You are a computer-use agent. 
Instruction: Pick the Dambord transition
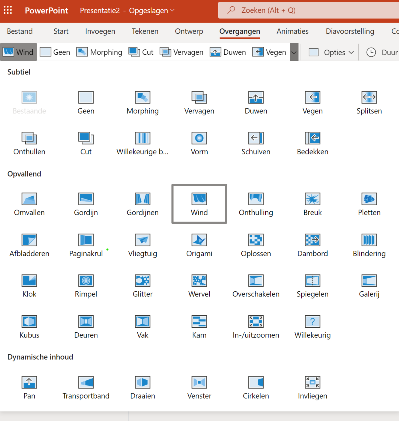click(312, 245)
